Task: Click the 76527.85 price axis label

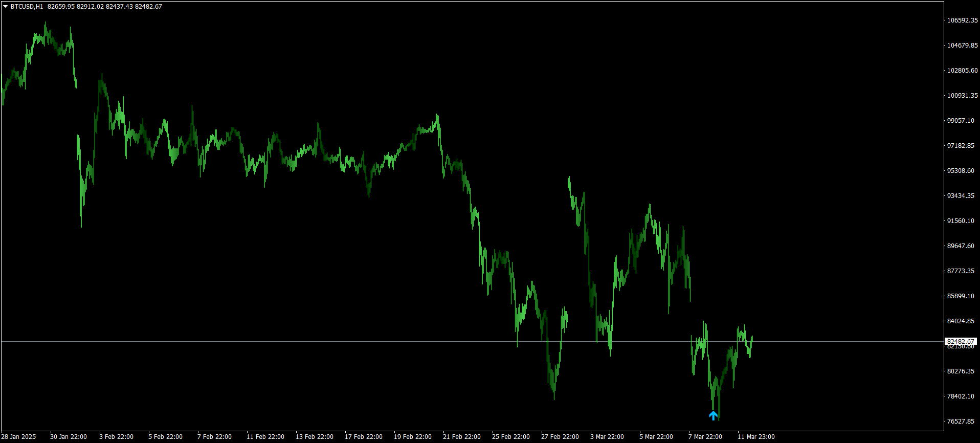Action: 961,422
